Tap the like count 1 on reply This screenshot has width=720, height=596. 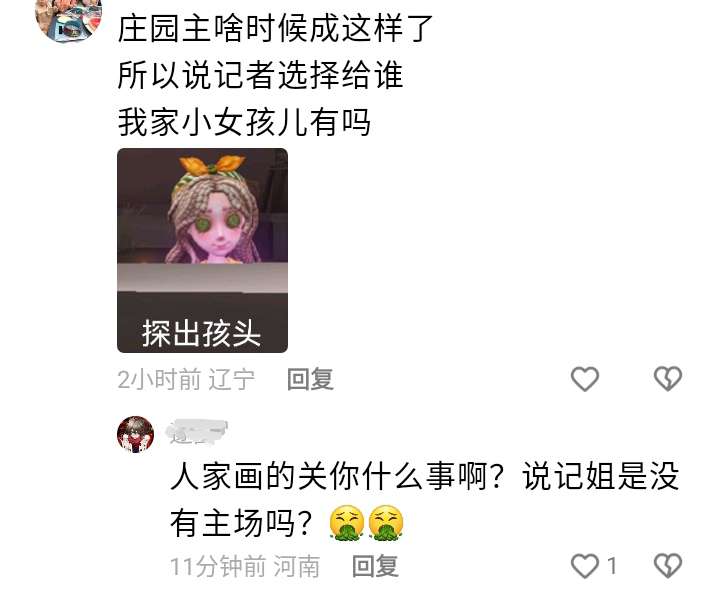coord(612,566)
